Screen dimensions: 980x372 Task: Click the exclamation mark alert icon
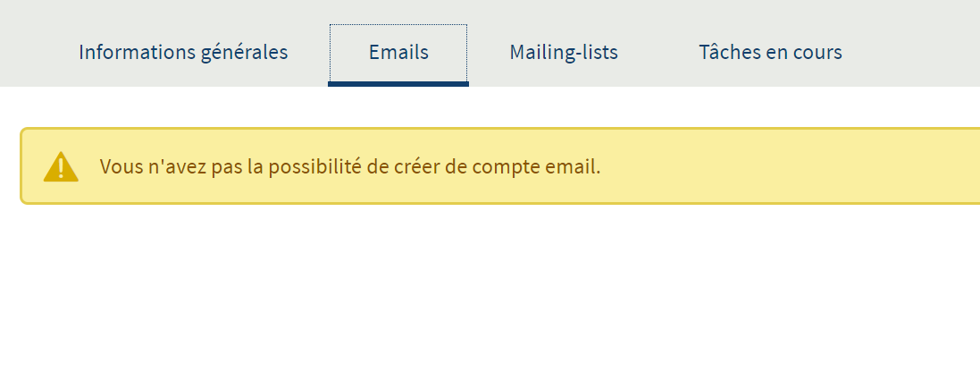pos(61,168)
